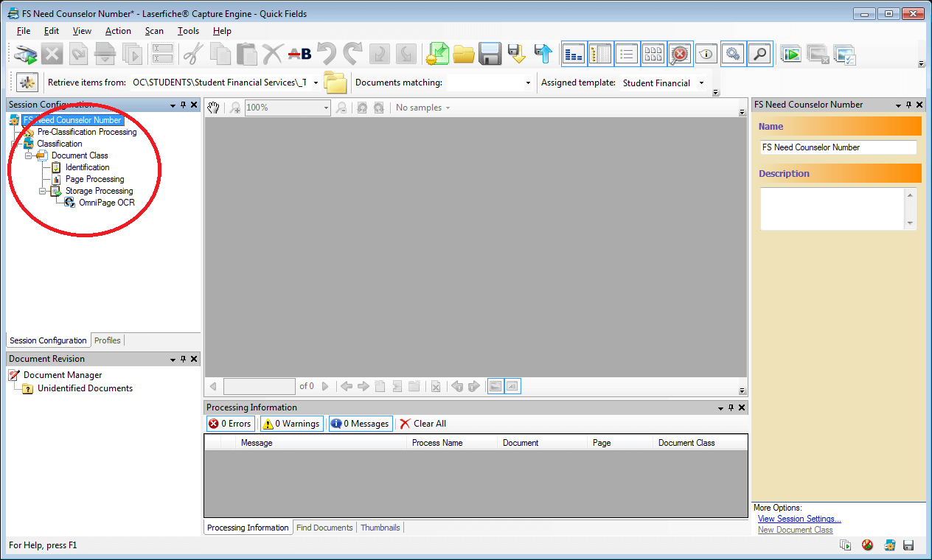Viewport: 932px width, 560px height.
Task: Open session with the yellow folder icon
Action: (464, 54)
